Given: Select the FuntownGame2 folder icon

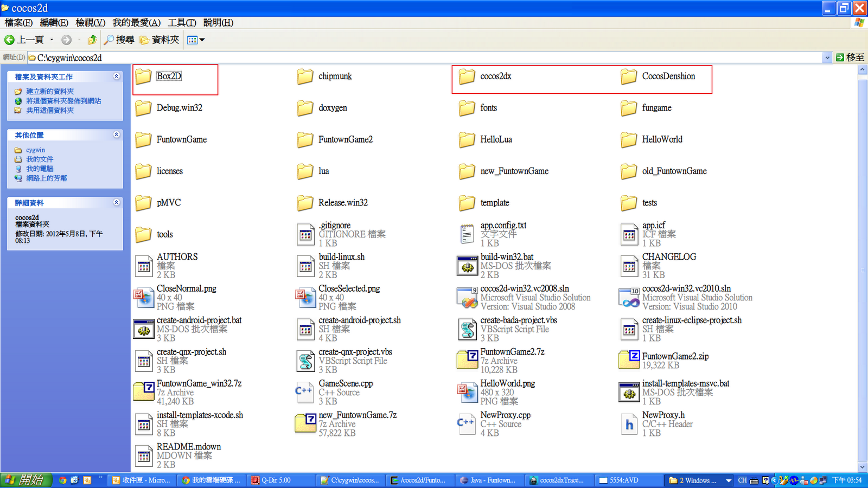Looking at the screenshot, I should (305, 139).
